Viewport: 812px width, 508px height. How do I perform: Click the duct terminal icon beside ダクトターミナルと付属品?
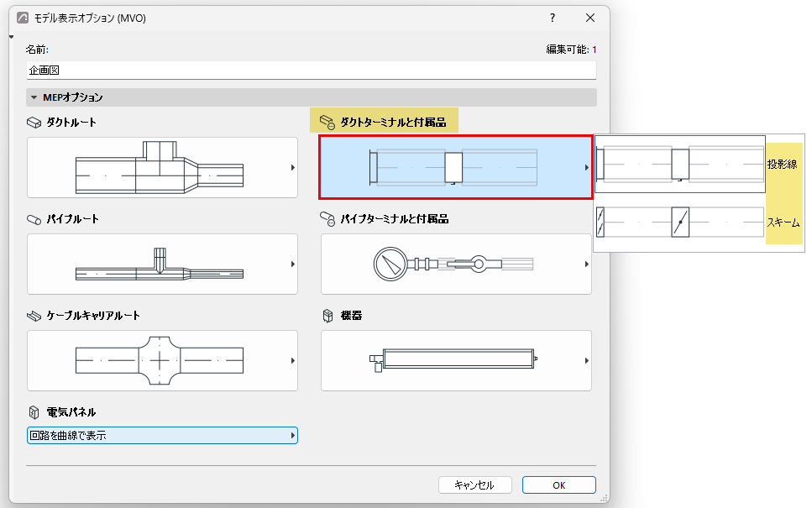click(327, 123)
